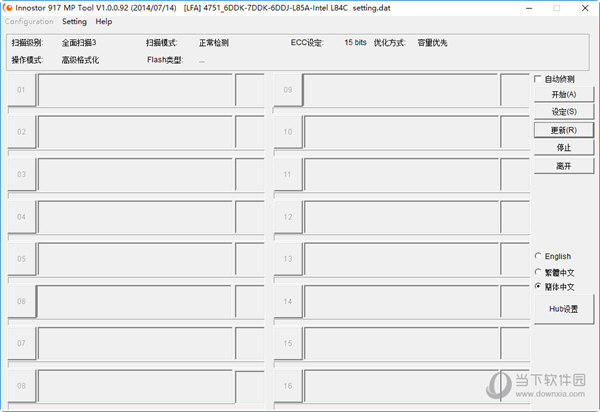Click the 停止 stop button
Screen dimensions: 600x412
tap(564, 148)
